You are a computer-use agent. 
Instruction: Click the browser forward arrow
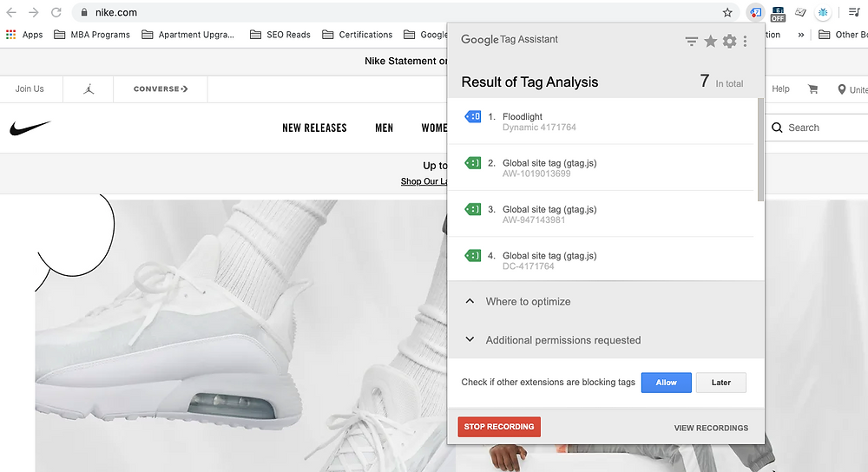pos(34,12)
